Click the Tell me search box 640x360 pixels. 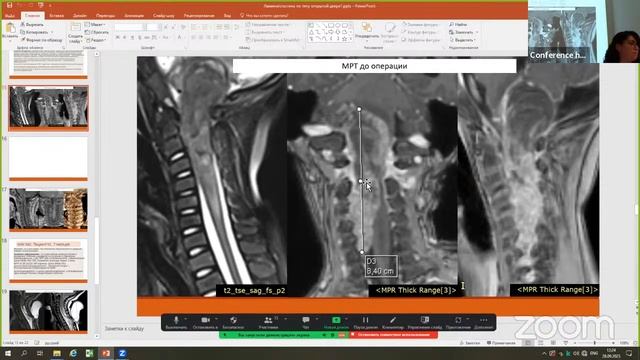264,16
